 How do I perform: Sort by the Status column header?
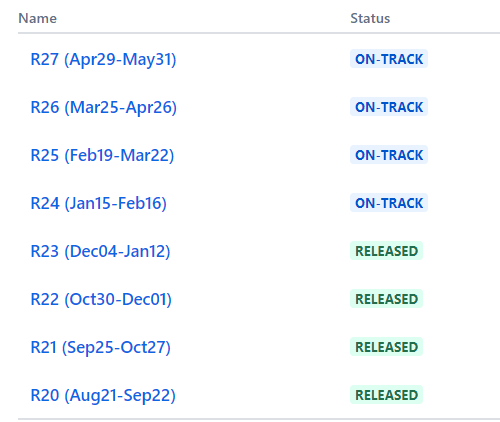tap(370, 18)
